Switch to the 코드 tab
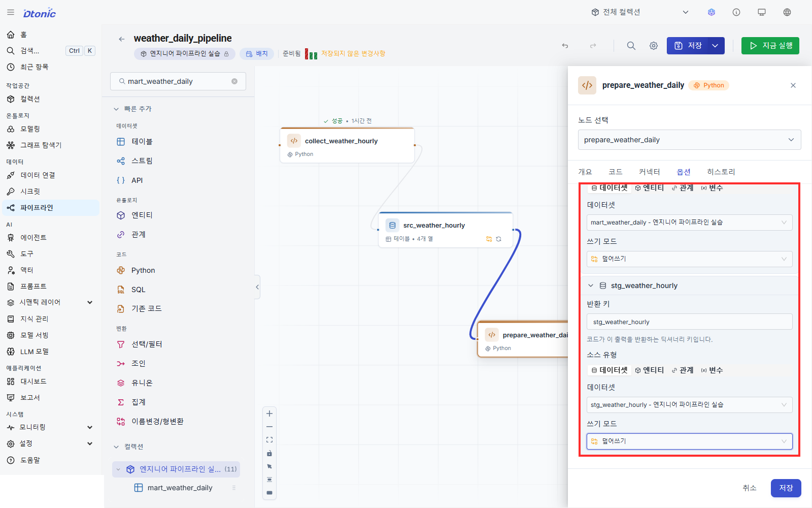The height and width of the screenshot is (508, 812). coord(616,172)
